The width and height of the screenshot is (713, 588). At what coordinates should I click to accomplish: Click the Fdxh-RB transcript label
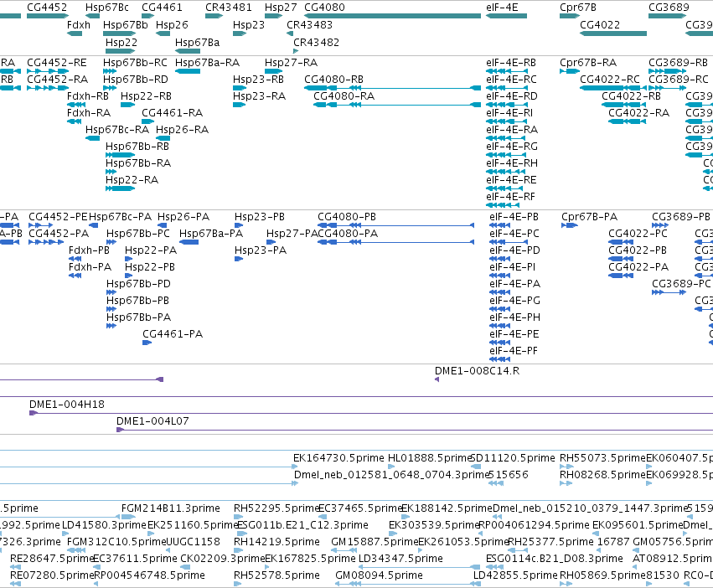click(x=88, y=96)
